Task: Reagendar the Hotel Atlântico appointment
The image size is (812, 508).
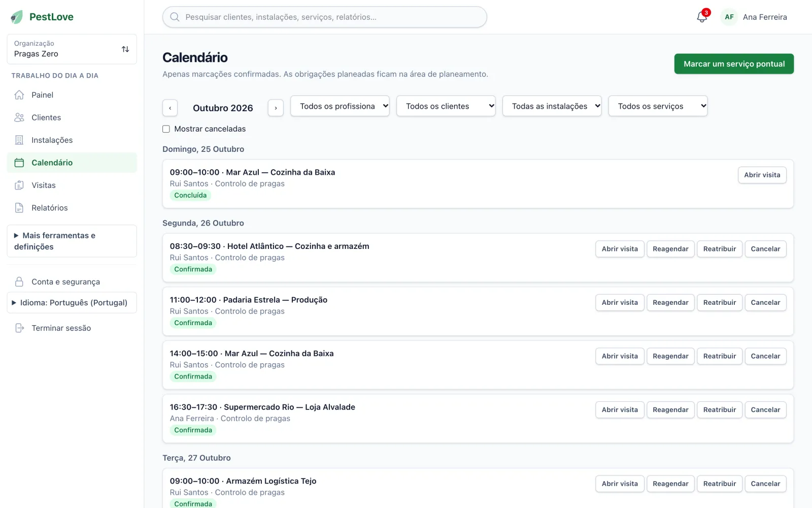Action: point(670,249)
